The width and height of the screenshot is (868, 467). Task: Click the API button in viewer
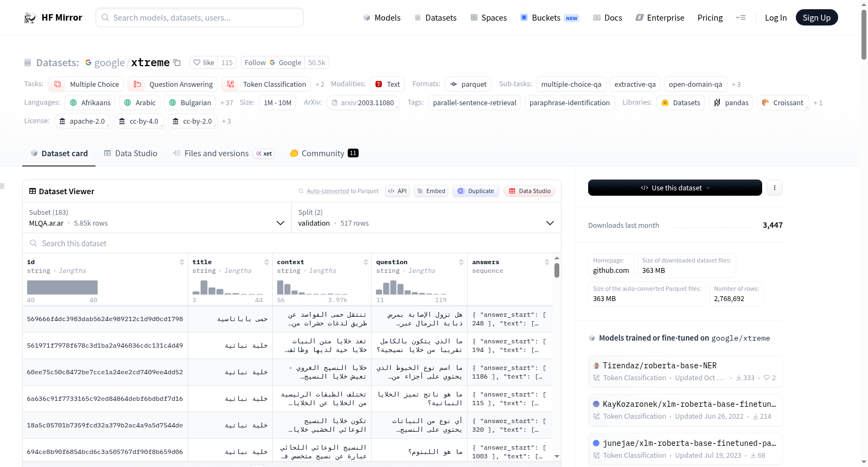(397, 191)
